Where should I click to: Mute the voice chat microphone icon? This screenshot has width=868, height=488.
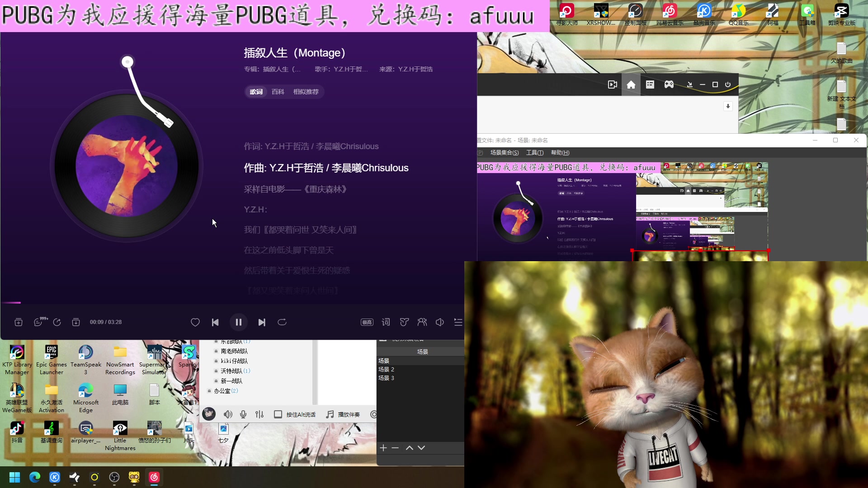[x=243, y=414]
